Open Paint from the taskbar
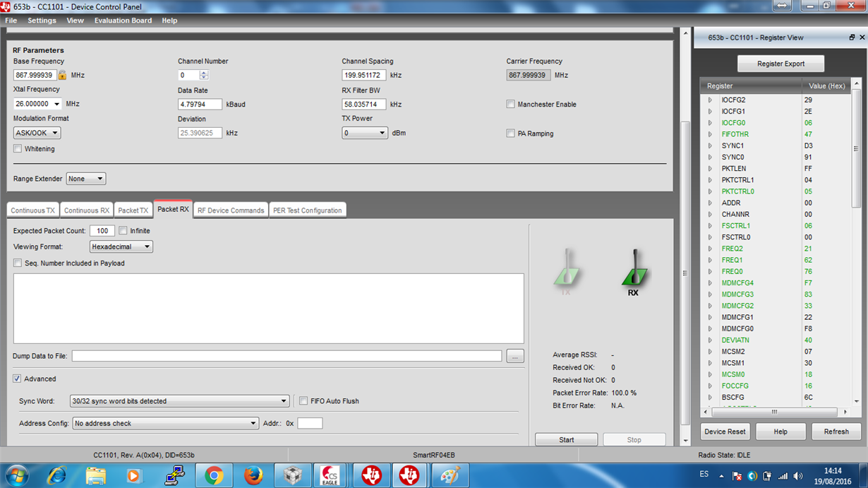868x488 pixels. click(x=450, y=476)
